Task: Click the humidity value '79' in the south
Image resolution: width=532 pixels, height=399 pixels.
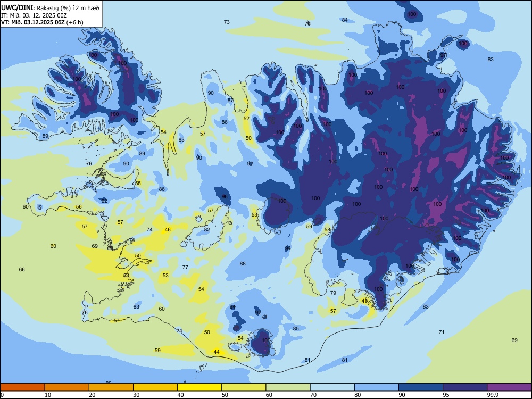Action: tap(333, 293)
